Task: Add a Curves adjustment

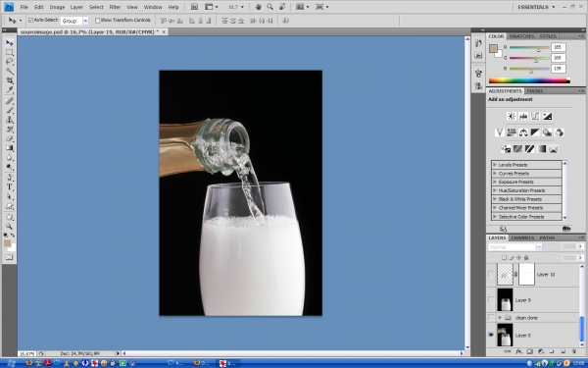Action: click(x=535, y=116)
